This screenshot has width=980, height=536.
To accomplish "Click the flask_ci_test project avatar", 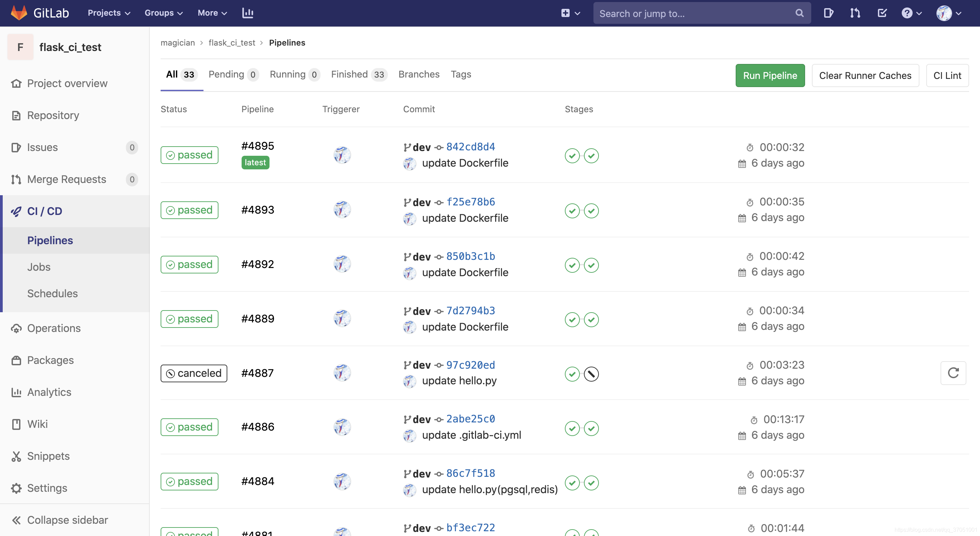I will click(20, 47).
